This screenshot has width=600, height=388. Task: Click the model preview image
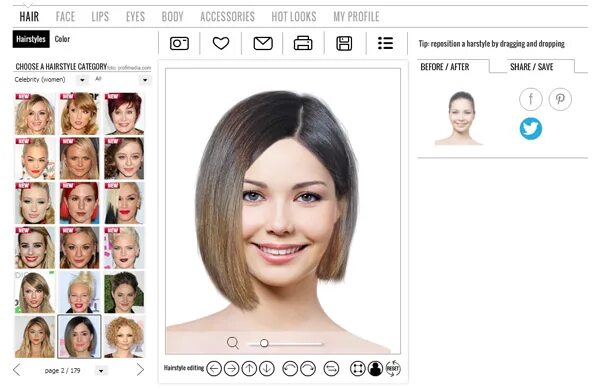pyautogui.click(x=283, y=211)
